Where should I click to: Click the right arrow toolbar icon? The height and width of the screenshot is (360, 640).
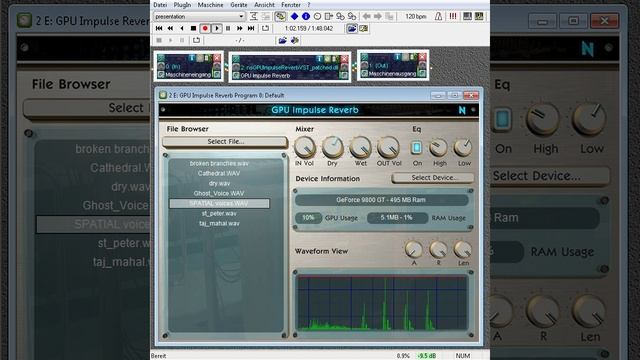click(378, 16)
